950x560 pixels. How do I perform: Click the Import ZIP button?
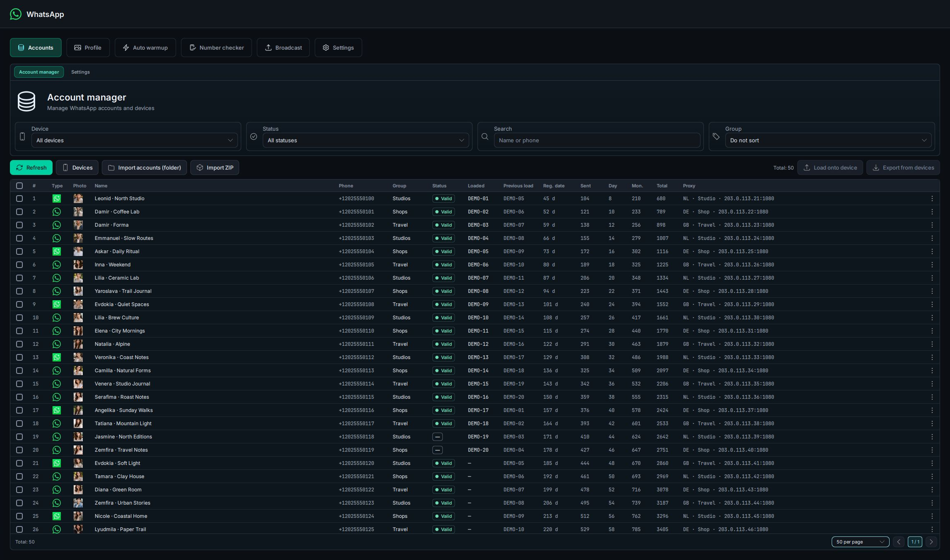(x=215, y=168)
